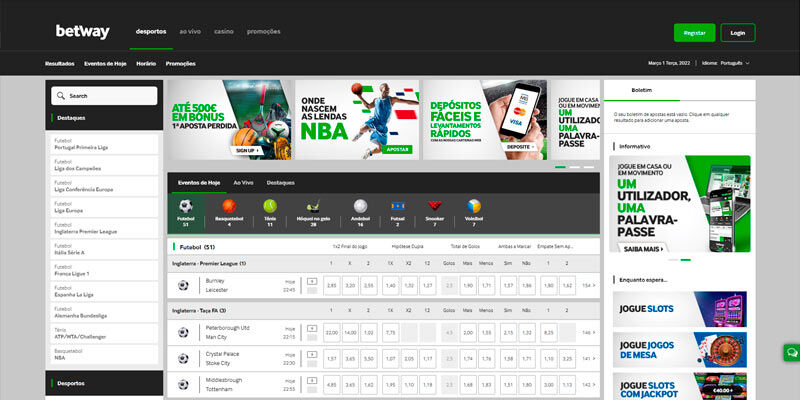Select Man City win odds 1,02
Image resolution: width=800 pixels, height=400 pixels.
tap(368, 333)
